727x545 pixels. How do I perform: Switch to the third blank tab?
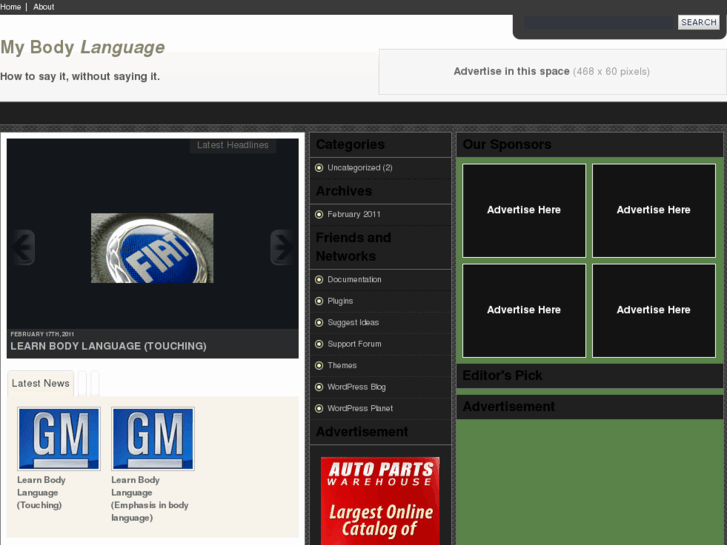coord(95,383)
